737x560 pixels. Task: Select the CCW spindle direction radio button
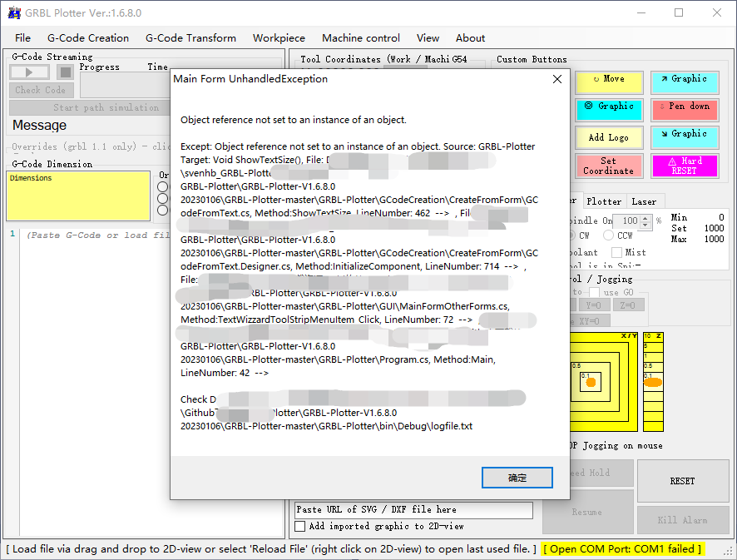pyautogui.click(x=609, y=235)
